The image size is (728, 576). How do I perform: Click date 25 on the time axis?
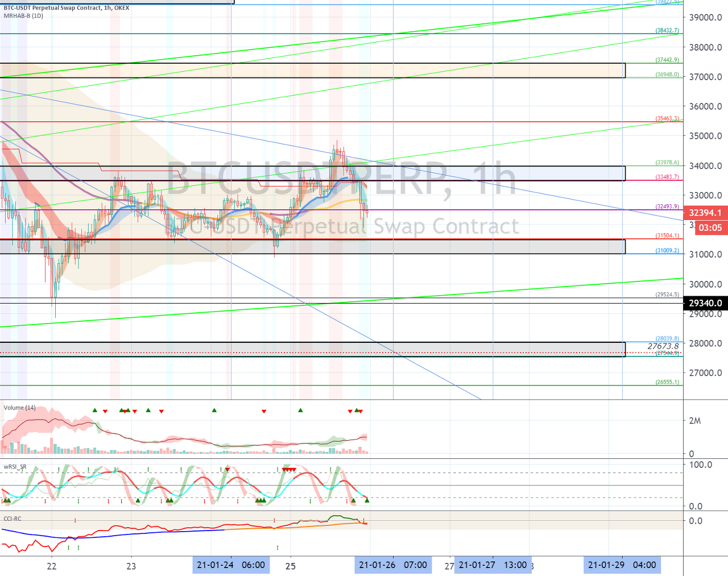[291, 566]
